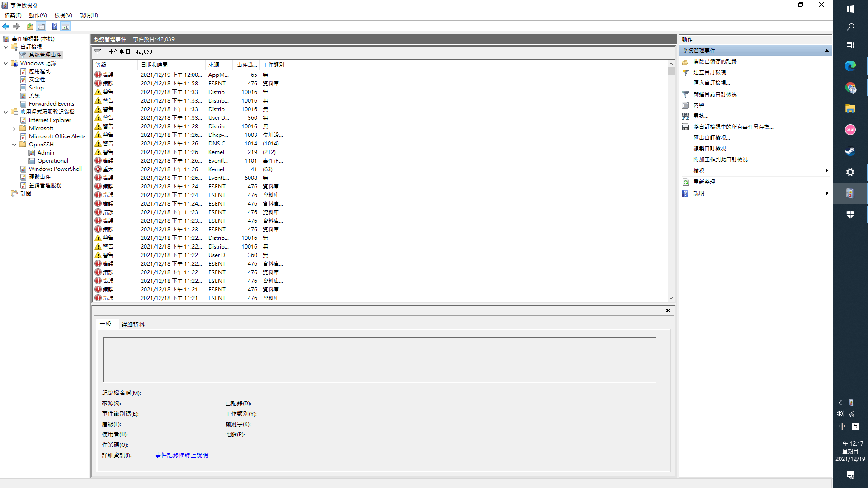Toggle the action pane toolbar icon
The image size is (868, 488).
[66, 27]
